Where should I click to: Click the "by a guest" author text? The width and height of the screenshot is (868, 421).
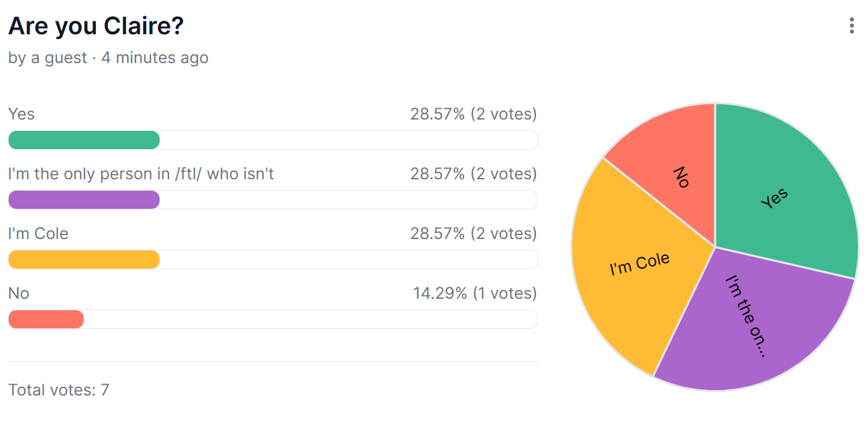[48, 58]
